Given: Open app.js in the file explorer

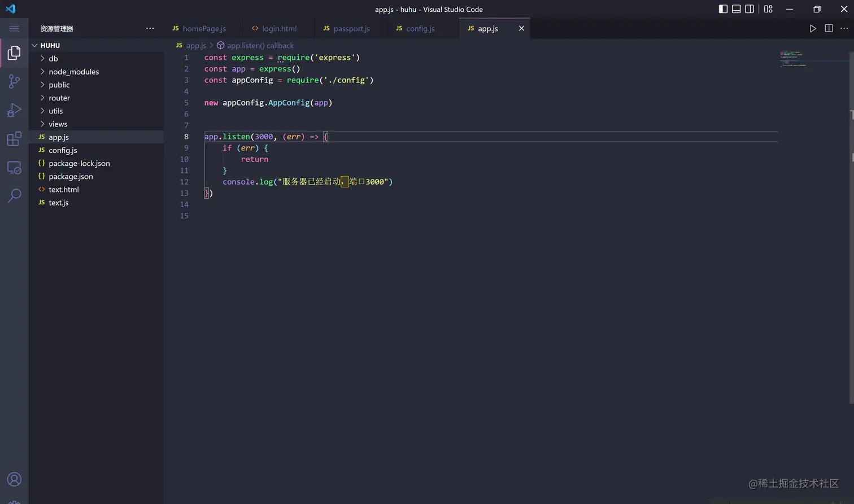Looking at the screenshot, I should pyautogui.click(x=96, y=137).
